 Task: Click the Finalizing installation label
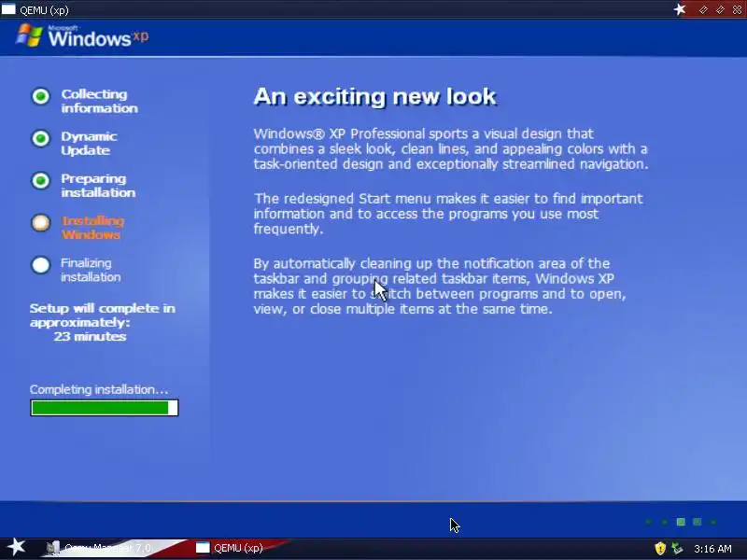click(x=91, y=270)
